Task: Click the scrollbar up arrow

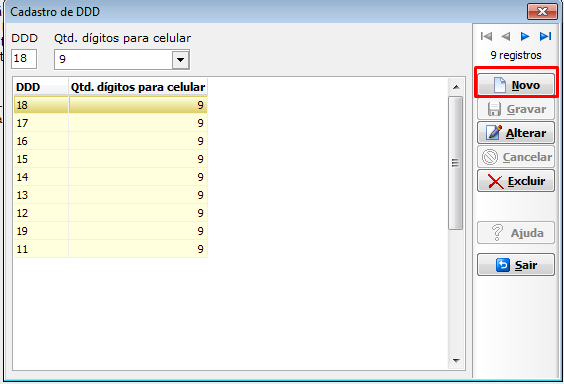Action: 456,87
